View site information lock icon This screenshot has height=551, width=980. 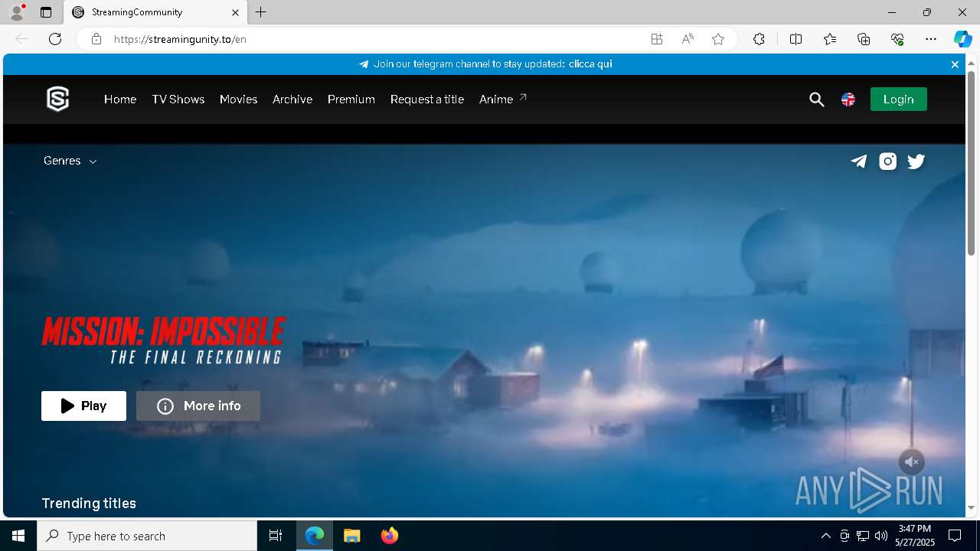[96, 39]
